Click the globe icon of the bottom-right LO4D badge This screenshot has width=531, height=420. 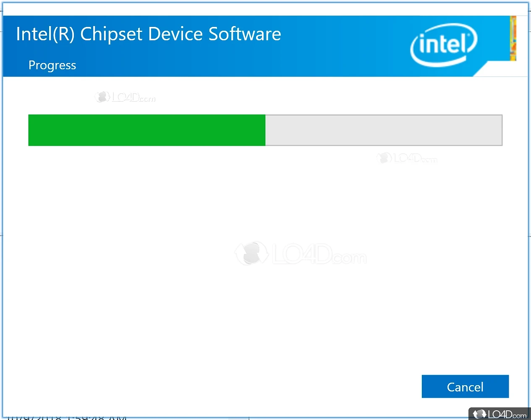[x=479, y=414]
